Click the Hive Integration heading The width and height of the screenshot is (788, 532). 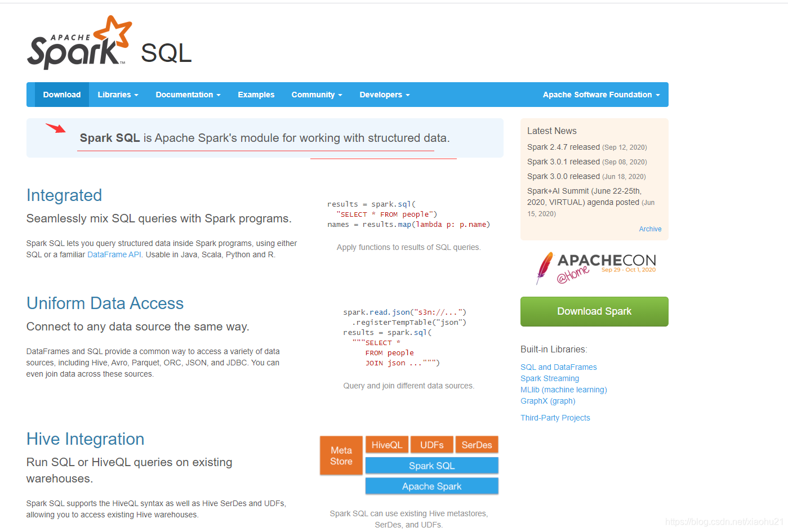pos(86,439)
